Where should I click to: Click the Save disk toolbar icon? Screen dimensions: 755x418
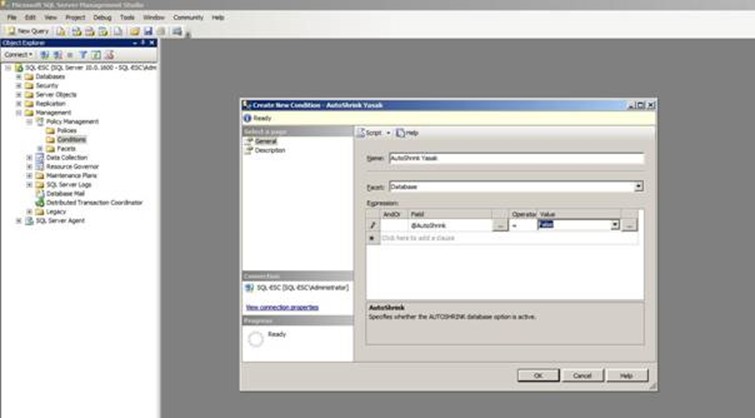point(148,31)
